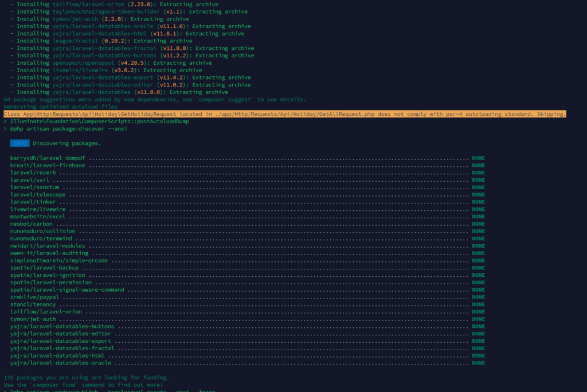The width and height of the screenshot is (587, 392).
Task: Click 'nunomaduro/collision' package name
Action: click(x=42, y=231)
